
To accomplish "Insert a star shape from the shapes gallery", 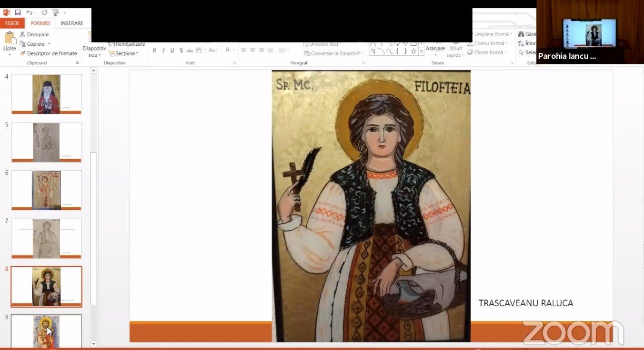I will point(414,51).
